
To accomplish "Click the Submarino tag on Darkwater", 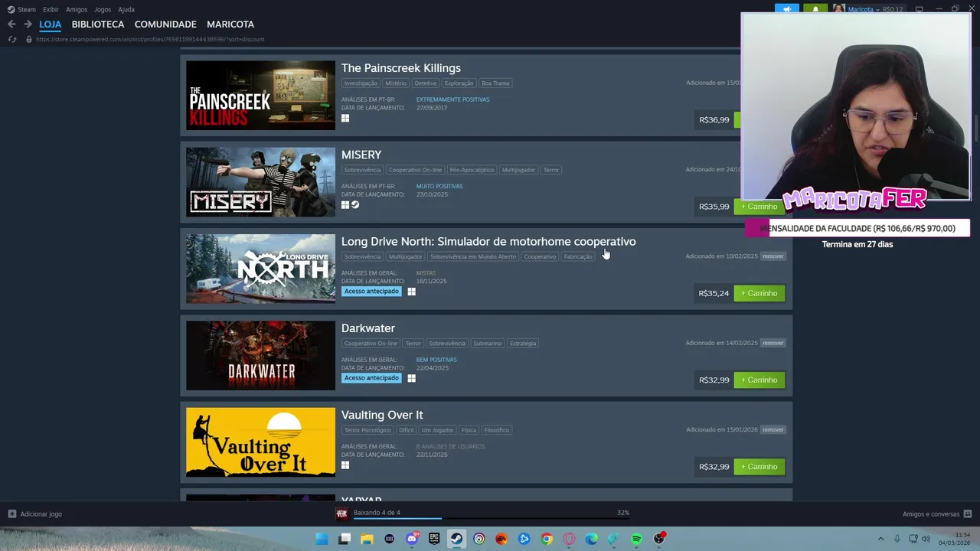I will click(x=488, y=343).
